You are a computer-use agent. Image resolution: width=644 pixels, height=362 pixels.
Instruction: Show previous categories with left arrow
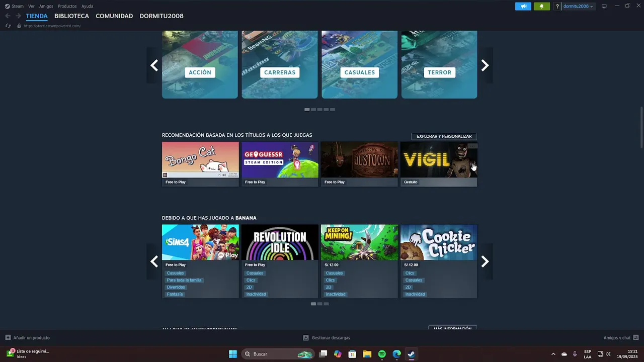click(x=154, y=65)
